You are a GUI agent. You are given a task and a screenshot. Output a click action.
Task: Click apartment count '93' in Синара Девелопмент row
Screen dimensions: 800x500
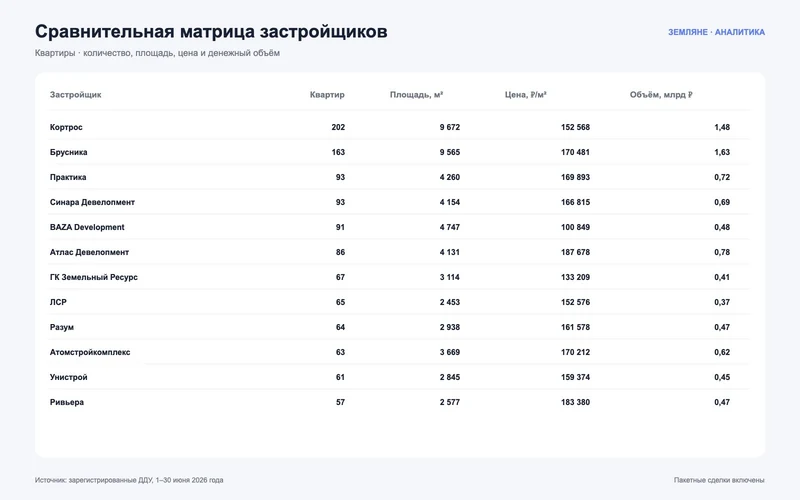(x=340, y=202)
